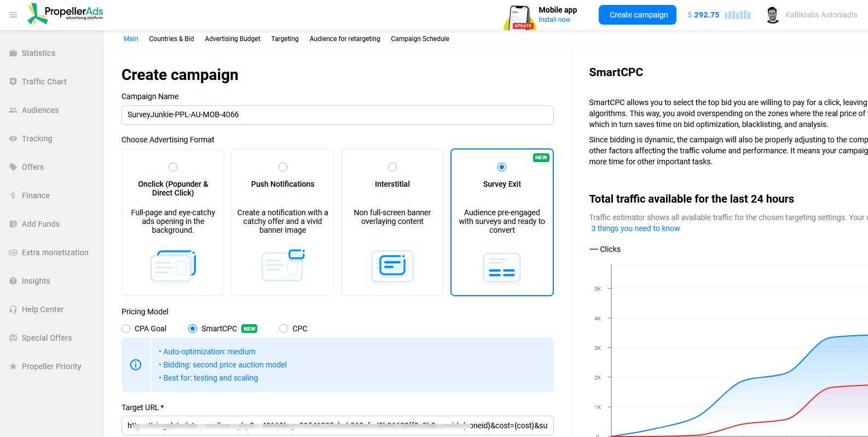
Task: Click the Onclick popunder illustration
Action: tap(173, 266)
